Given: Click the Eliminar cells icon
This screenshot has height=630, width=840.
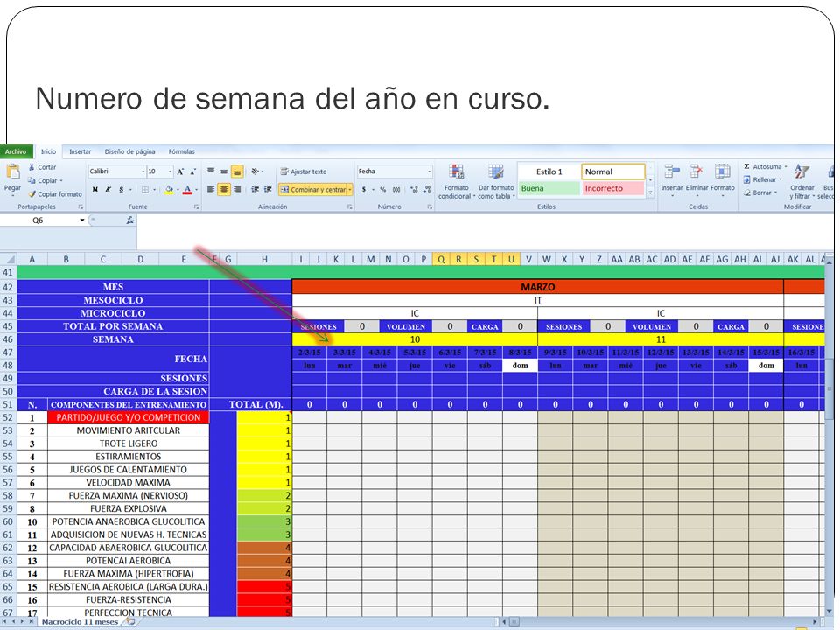Looking at the screenshot, I should pos(696,172).
